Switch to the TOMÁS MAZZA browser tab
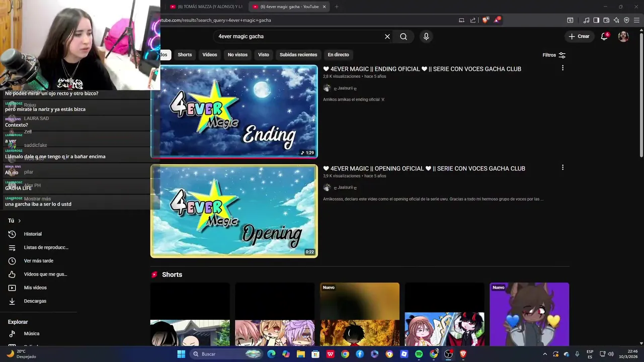644x362 pixels. pyautogui.click(x=206, y=7)
